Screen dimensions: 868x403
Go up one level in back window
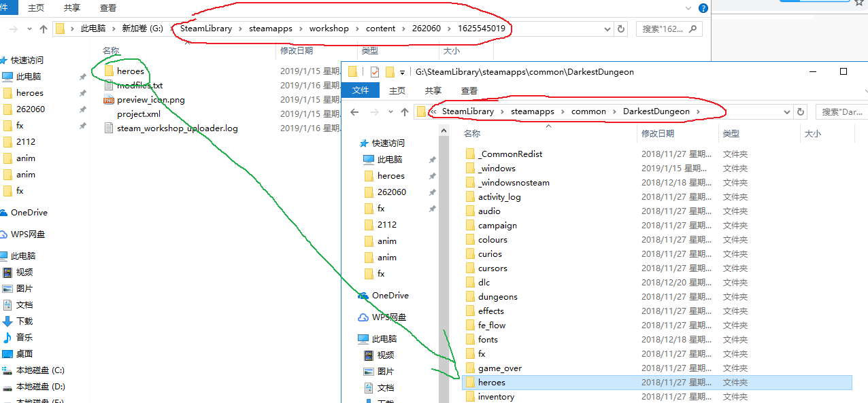click(x=44, y=29)
